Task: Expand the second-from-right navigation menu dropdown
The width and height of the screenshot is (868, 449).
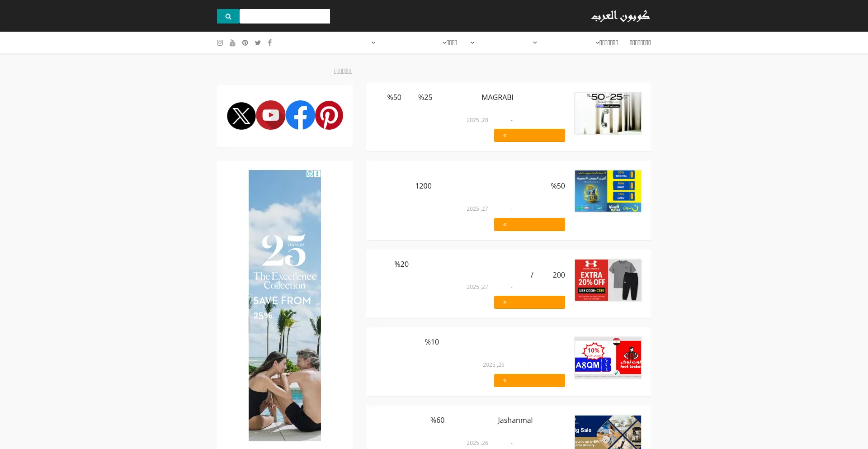Action: pos(607,43)
